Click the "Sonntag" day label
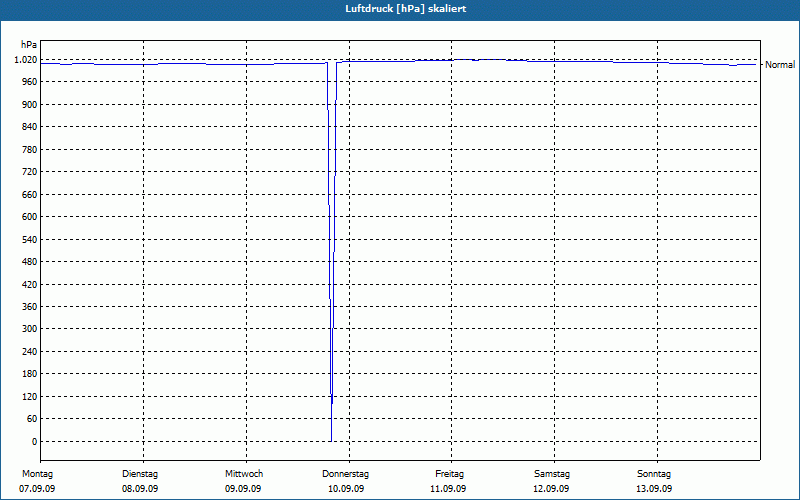 654,474
